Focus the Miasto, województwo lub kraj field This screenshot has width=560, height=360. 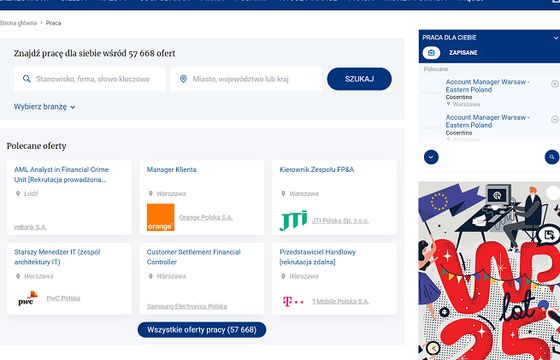pyautogui.click(x=246, y=79)
